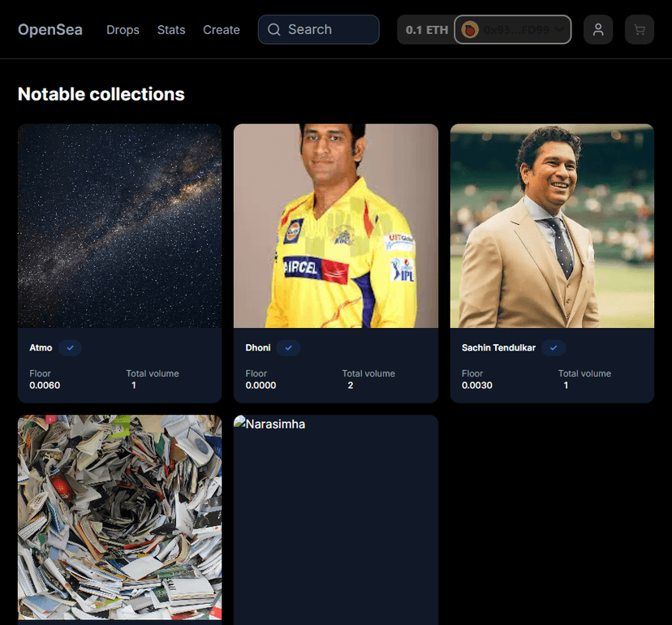Open the wallet account dropdown
The image size is (672, 625).
pos(515,30)
